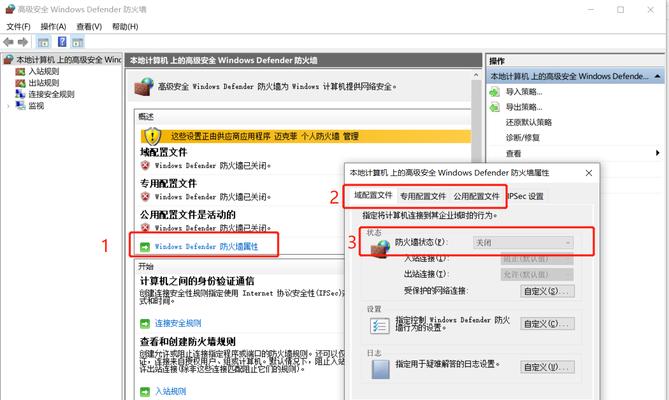Click the 查看和创建防火墙规则 heading

tap(188, 342)
